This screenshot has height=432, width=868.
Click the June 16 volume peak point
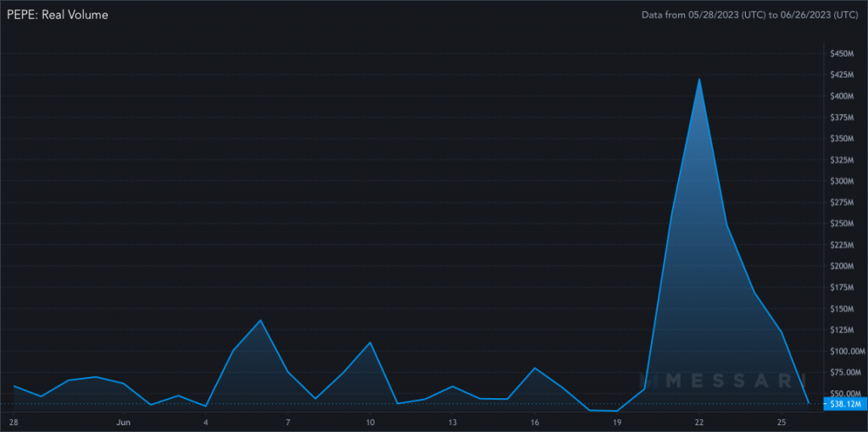[x=534, y=368]
